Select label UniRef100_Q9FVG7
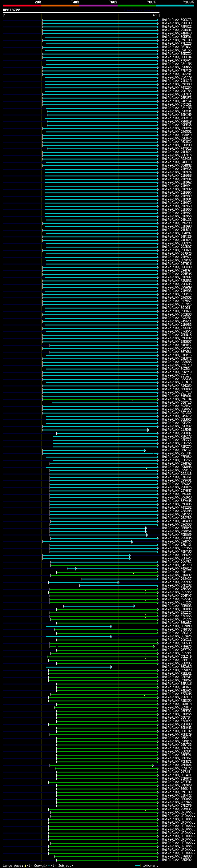 coord(177,426)
